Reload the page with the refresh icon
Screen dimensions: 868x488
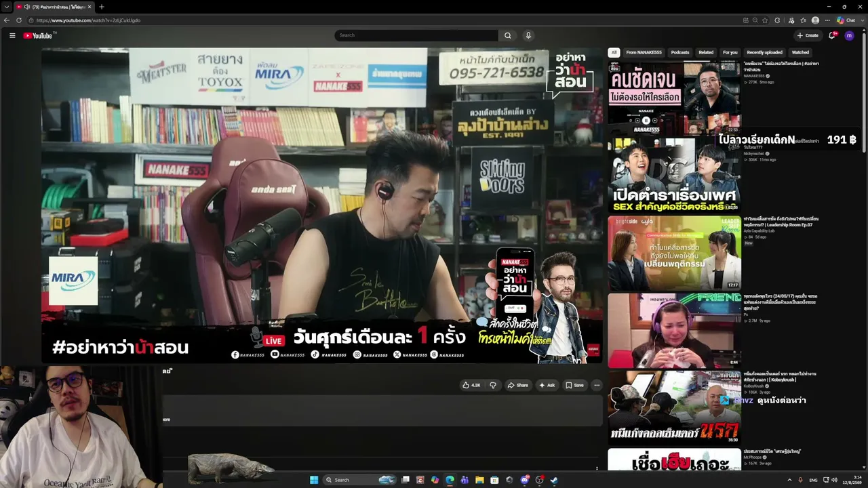pos(19,20)
